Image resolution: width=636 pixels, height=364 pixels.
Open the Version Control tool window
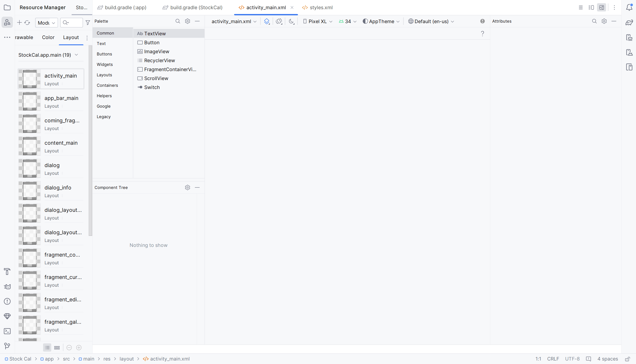(x=7, y=346)
